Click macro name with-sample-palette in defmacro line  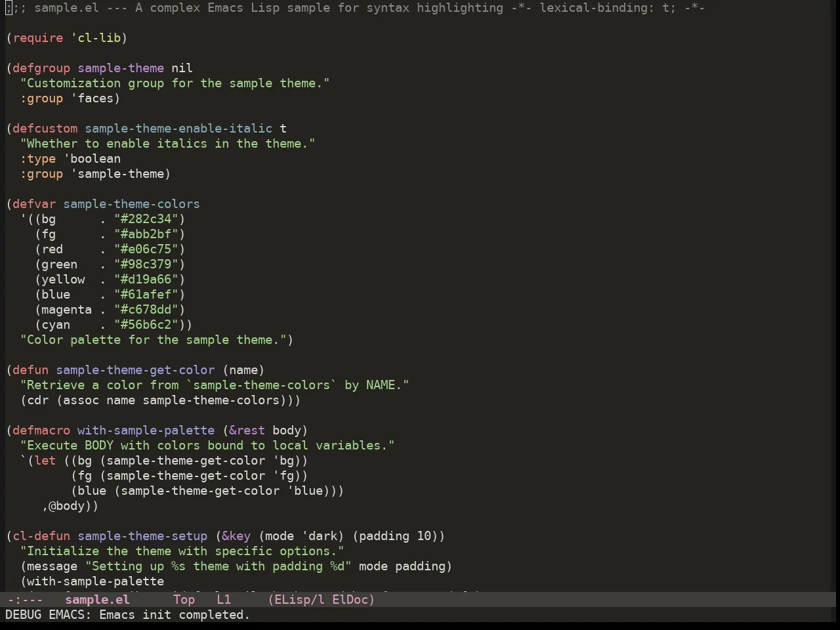click(x=146, y=430)
